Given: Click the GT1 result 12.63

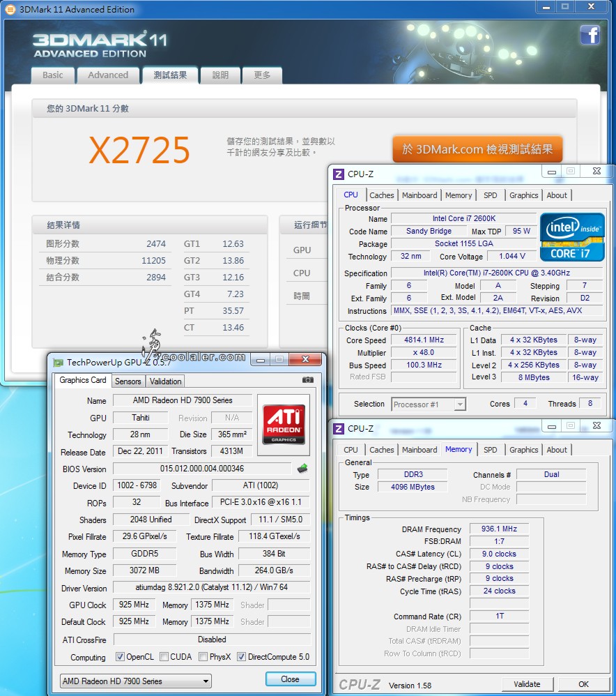Looking at the screenshot, I should click(233, 243).
